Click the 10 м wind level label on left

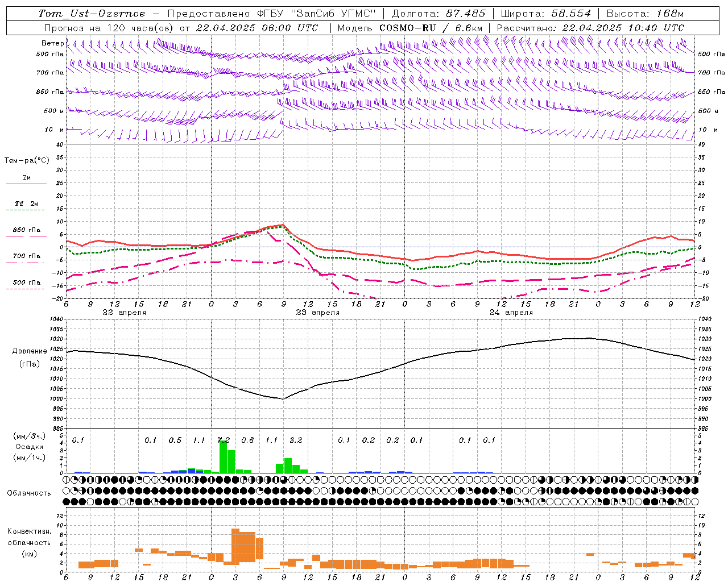(54, 130)
